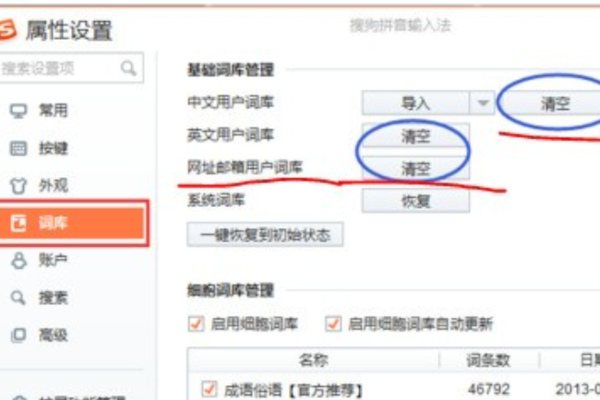Screen dimensions: 600x400
Task: Open the 搜索 magnifier icon section
Action: 18,298
